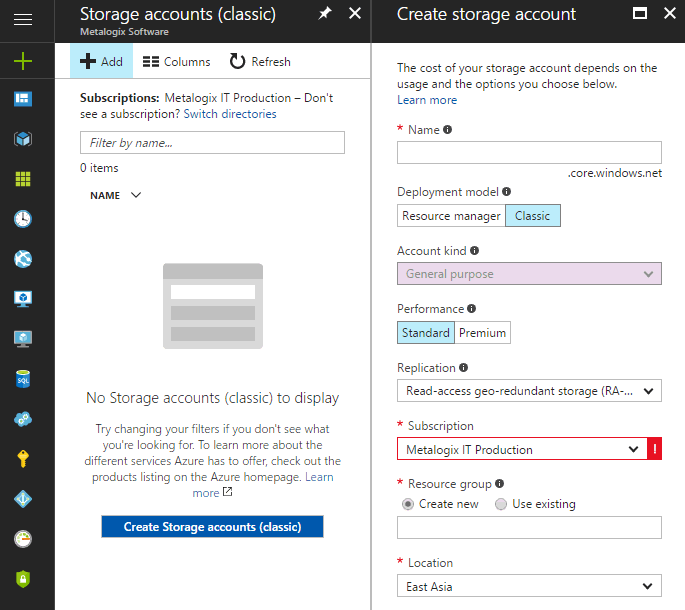Open Security Center green shield icon

(23, 579)
